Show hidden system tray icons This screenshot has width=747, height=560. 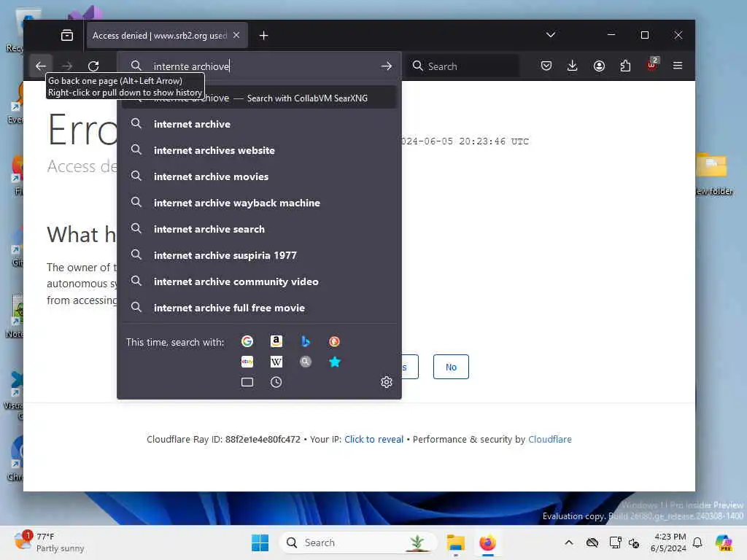(569, 542)
